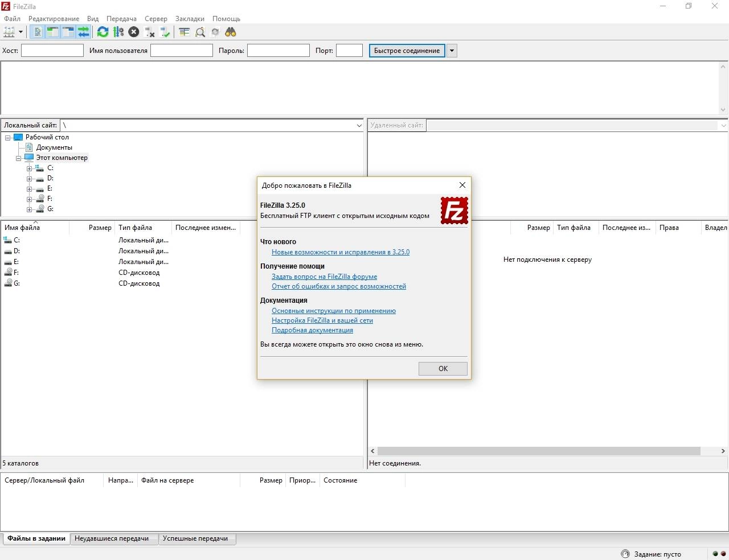The height and width of the screenshot is (560, 729).
Task: Open the Передача menu
Action: [121, 19]
